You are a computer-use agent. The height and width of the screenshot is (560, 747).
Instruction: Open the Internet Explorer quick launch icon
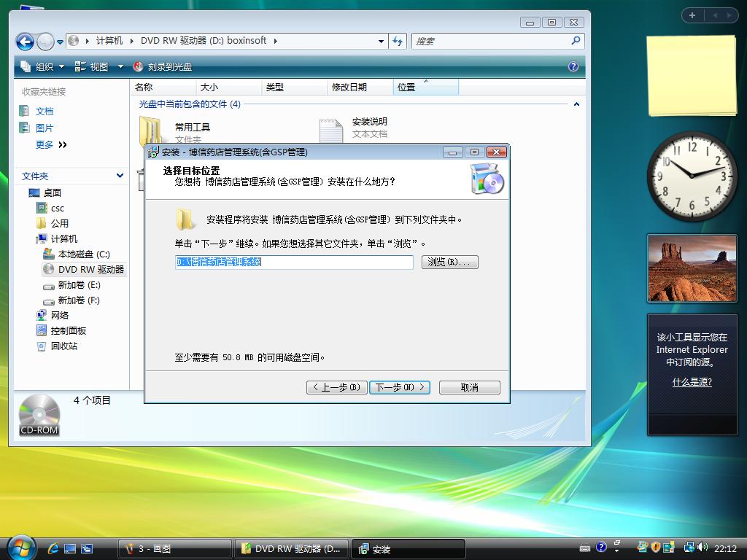(x=53, y=548)
